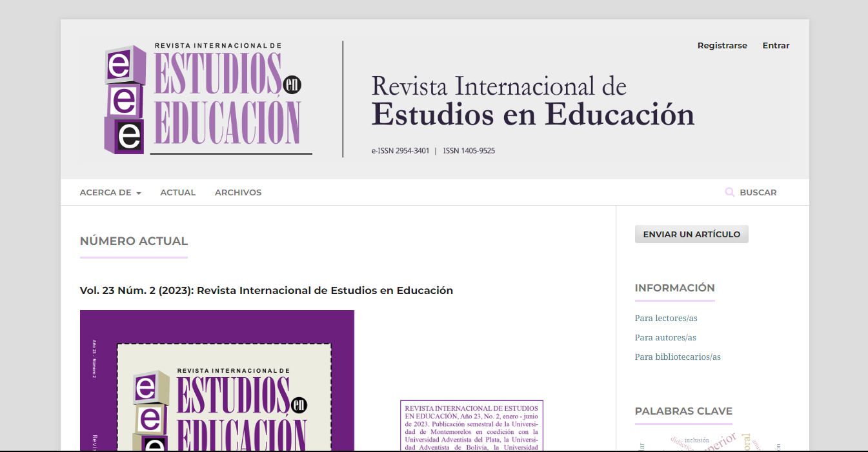The image size is (868, 452).
Task: Open the ARCHIVOS page from navigation
Action: 238,192
